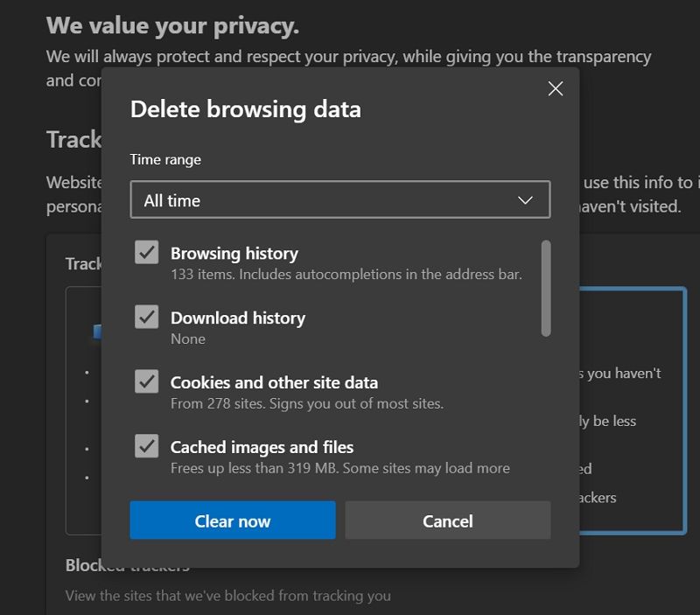Viewport: 700px width, 615px height.
Task: Click the Delete browsing data heading
Action: pos(246,109)
